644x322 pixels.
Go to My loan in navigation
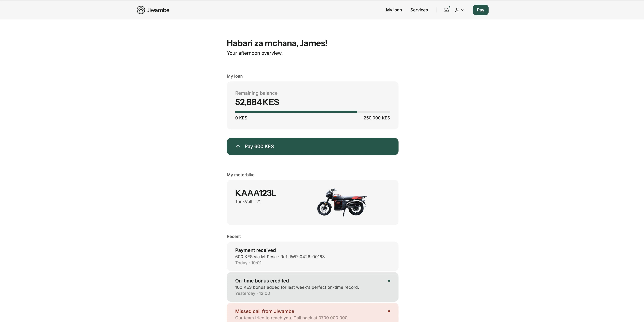[394, 10]
